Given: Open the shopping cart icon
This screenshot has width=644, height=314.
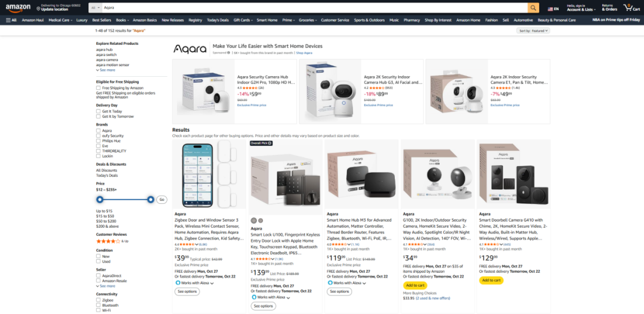Looking at the screenshot, I should pos(631,7).
